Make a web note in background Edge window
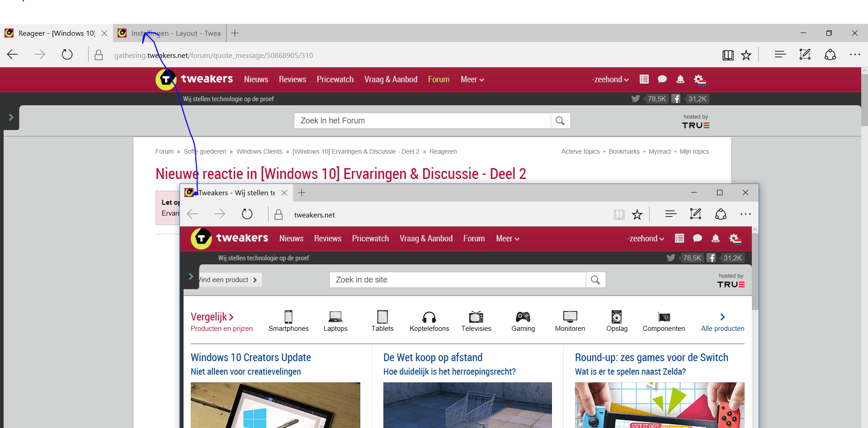The height and width of the screenshot is (428, 868). [x=805, y=55]
